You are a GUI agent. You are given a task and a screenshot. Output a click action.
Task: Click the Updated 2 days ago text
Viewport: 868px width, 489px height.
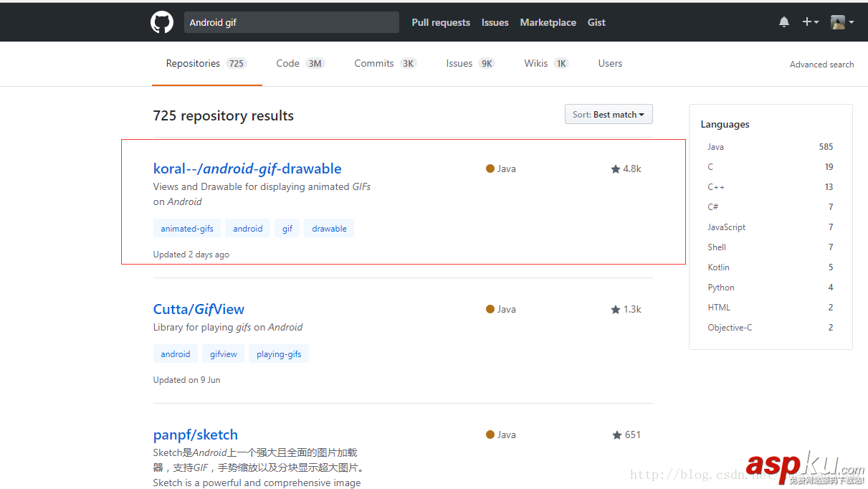191,255
